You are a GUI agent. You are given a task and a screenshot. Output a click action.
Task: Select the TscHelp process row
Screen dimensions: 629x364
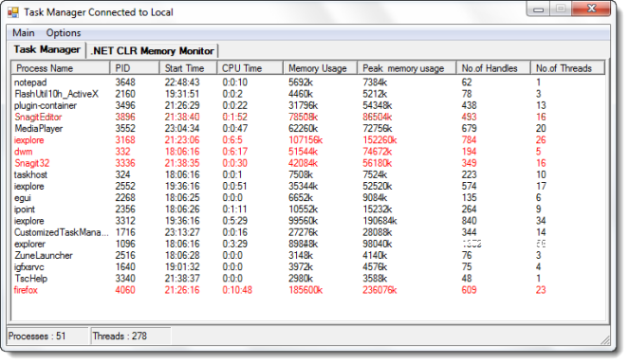pyautogui.click(x=308, y=279)
